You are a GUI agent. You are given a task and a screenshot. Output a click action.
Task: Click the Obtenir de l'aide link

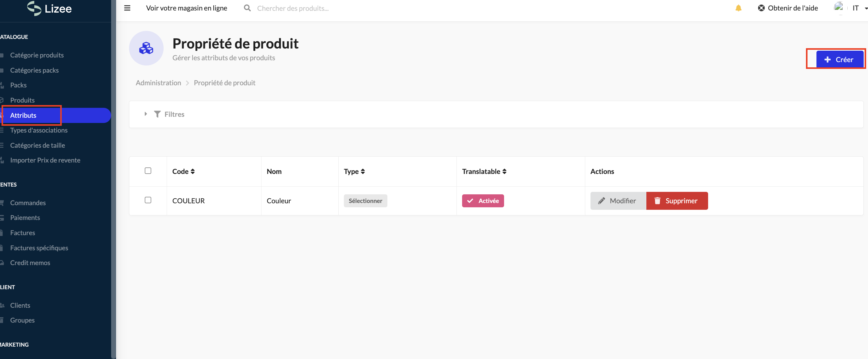point(788,8)
